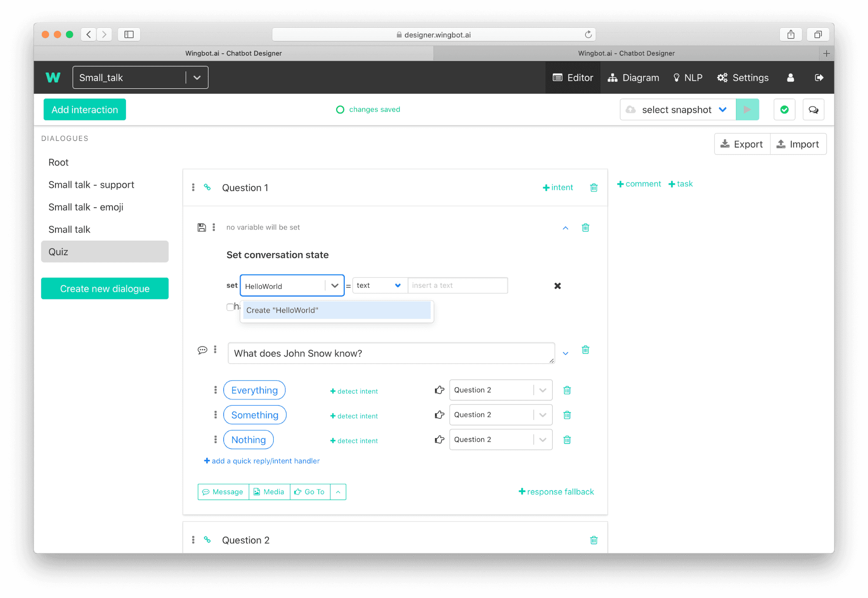
Task: Click the logout icon in top bar
Action: point(819,78)
